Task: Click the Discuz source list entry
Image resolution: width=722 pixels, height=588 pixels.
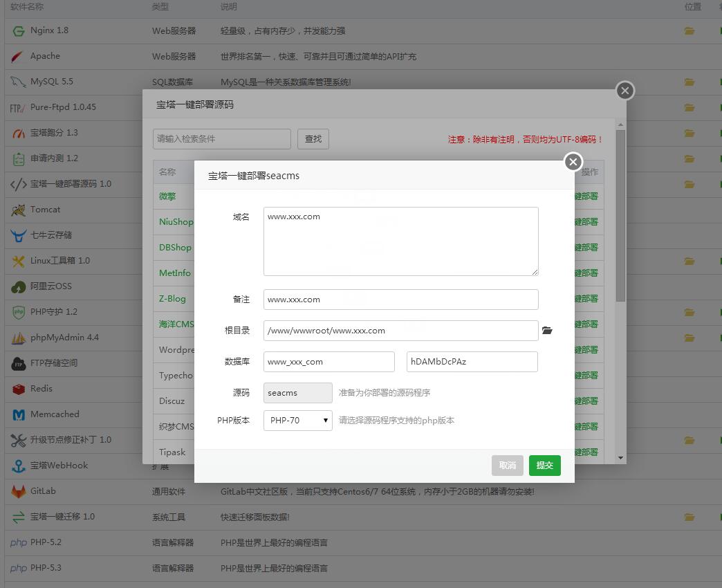Action: [x=172, y=401]
